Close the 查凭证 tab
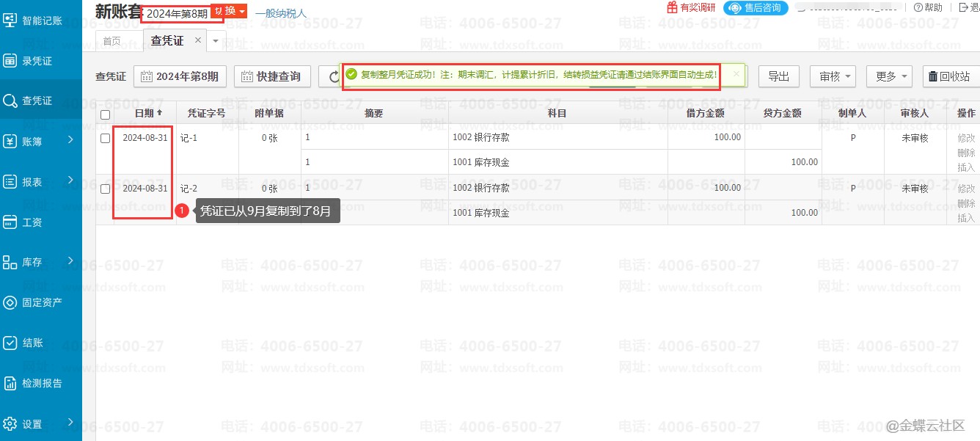The width and height of the screenshot is (980, 441). click(197, 40)
